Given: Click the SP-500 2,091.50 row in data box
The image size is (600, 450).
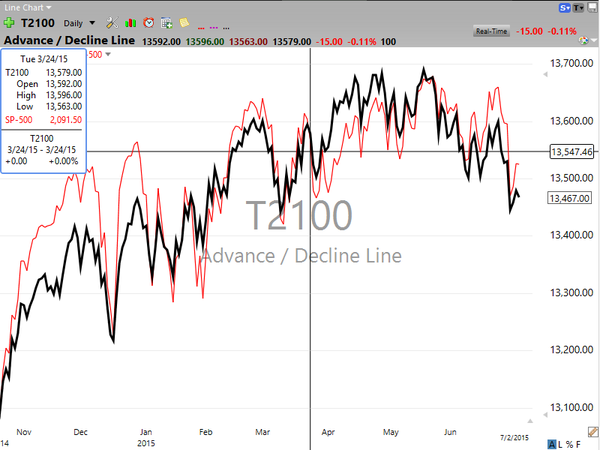Looking at the screenshot, I should point(44,120).
